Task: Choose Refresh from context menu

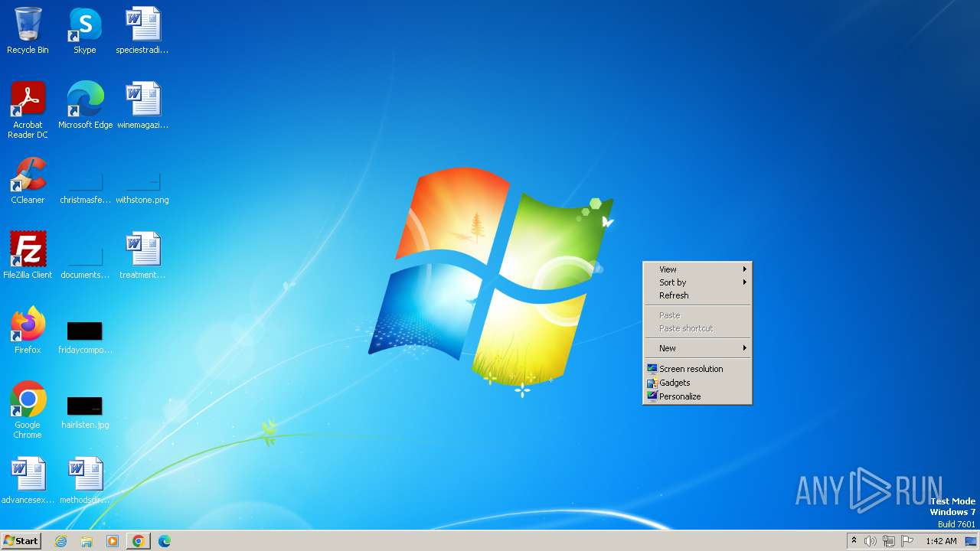Action: click(697, 295)
